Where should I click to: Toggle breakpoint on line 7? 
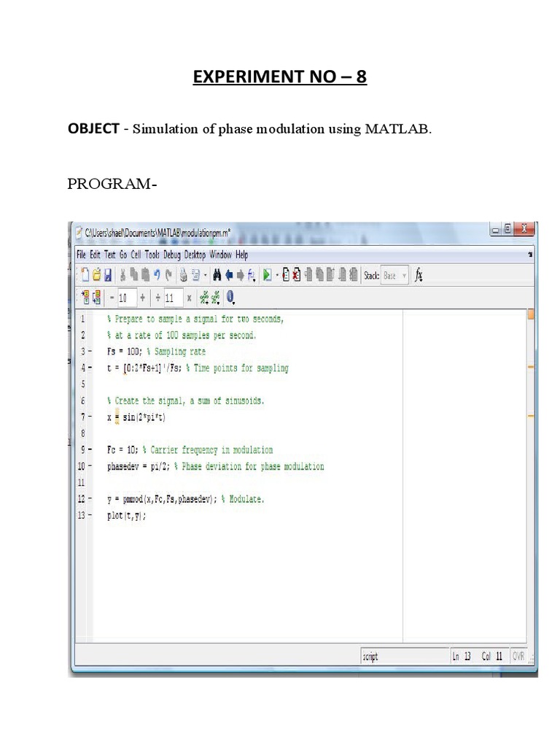pyautogui.click(x=90, y=417)
